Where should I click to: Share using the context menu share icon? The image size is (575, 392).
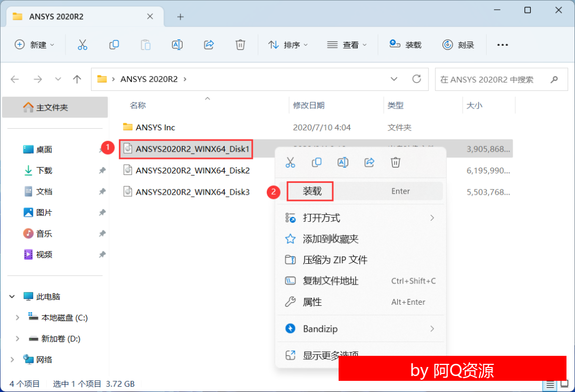tap(369, 162)
